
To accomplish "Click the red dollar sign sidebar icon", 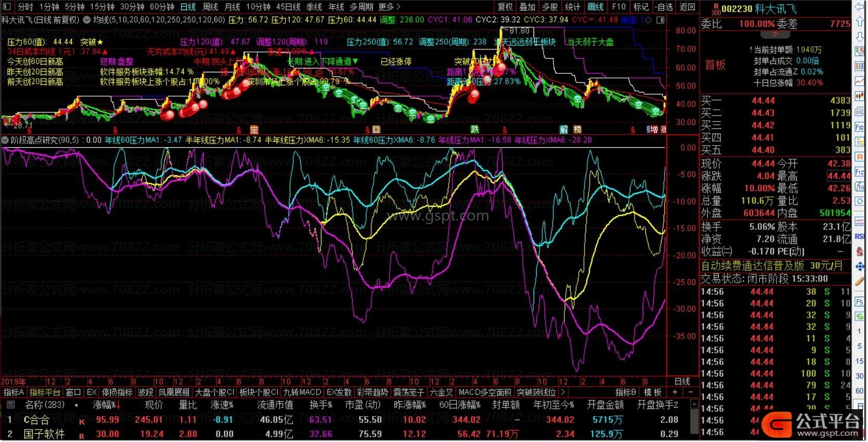I will [x=860, y=251].
